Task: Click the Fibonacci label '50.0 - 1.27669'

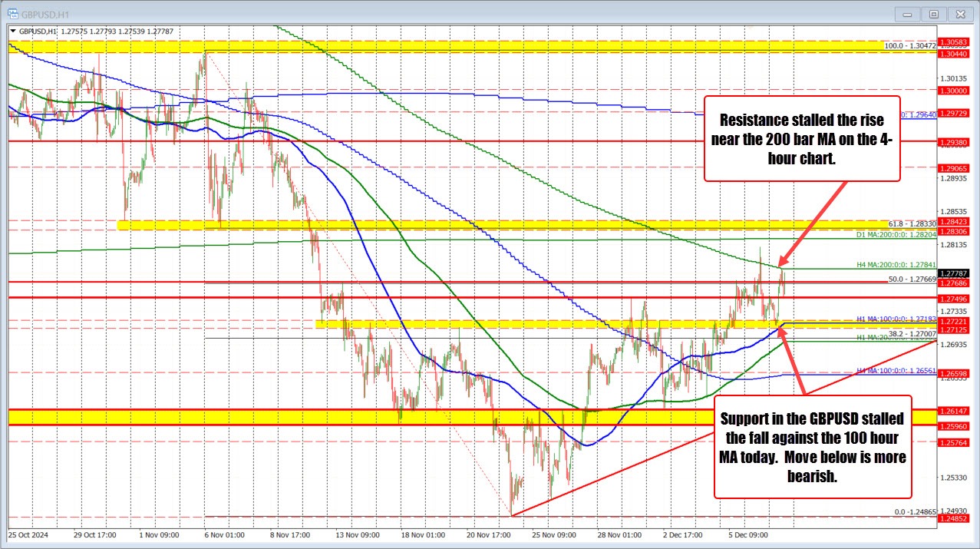Action: (912, 279)
